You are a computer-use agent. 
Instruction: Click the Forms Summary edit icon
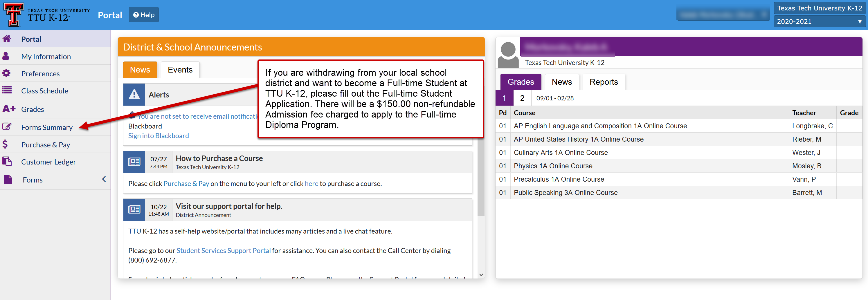pos(7,126)
